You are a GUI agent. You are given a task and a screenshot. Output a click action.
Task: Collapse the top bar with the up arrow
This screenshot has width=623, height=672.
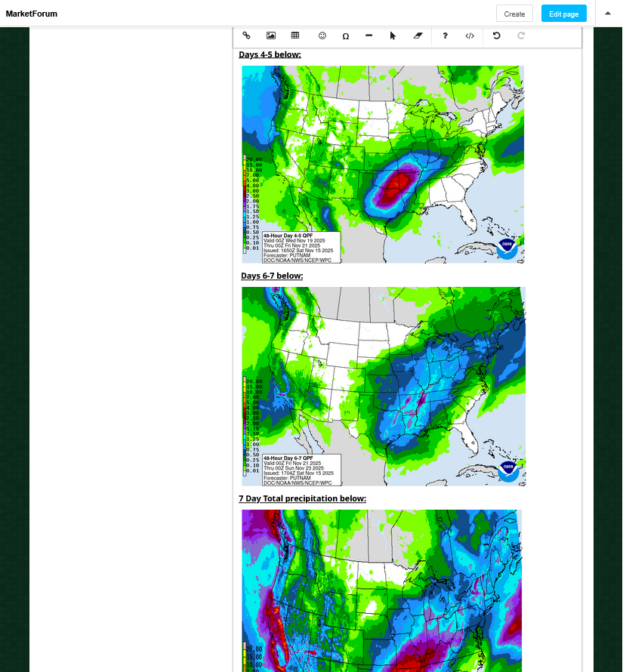(608, 13)
